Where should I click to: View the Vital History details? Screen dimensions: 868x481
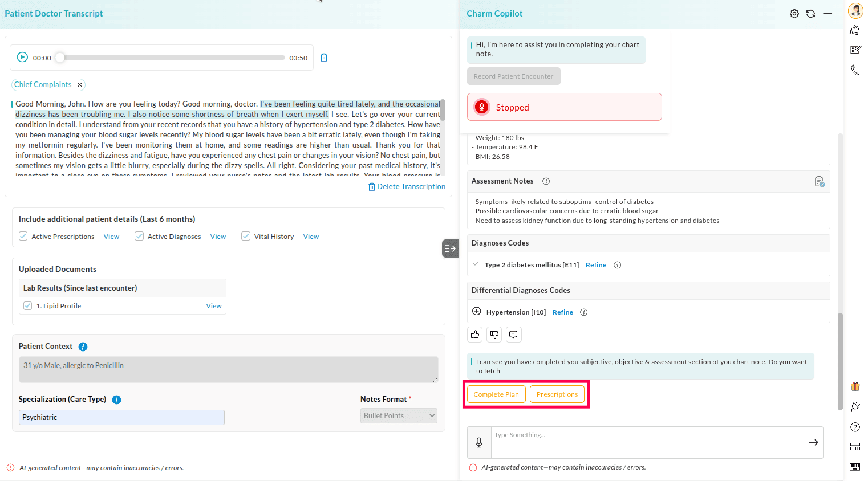311,237
